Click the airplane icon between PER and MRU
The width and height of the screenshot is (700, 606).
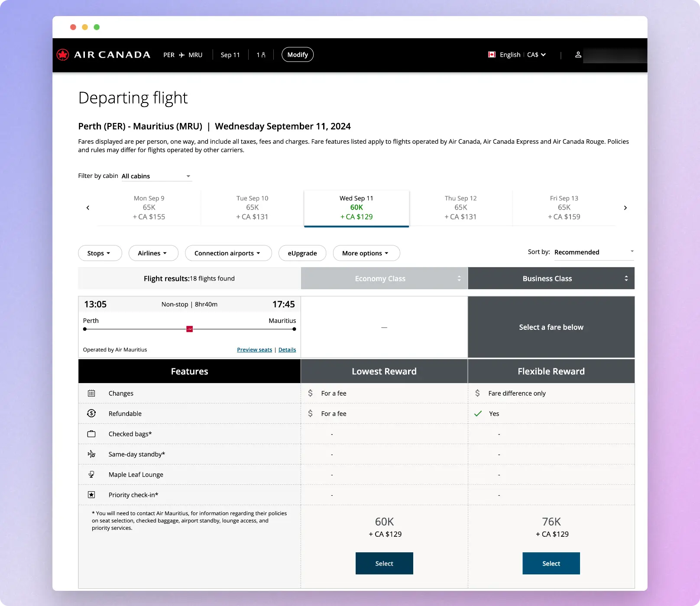tap(181, 55)
